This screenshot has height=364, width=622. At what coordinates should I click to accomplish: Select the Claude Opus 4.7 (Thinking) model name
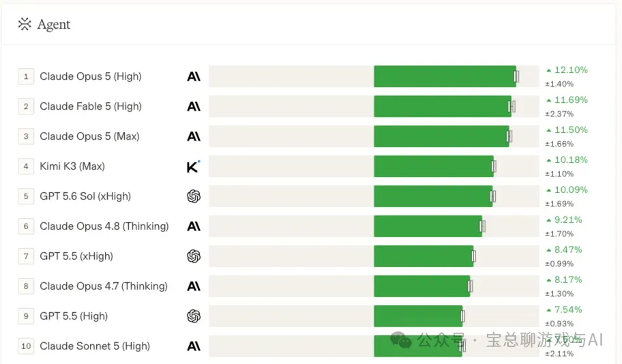[104, 286]
